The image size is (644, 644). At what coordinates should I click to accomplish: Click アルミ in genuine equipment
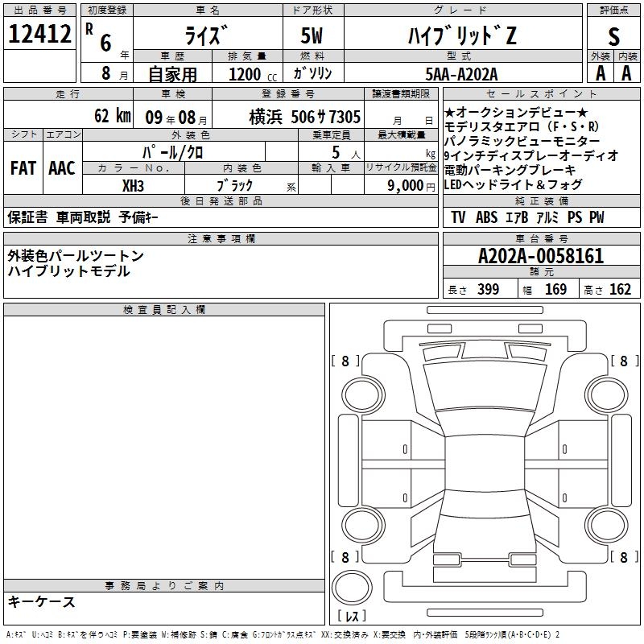click(547, 217)
